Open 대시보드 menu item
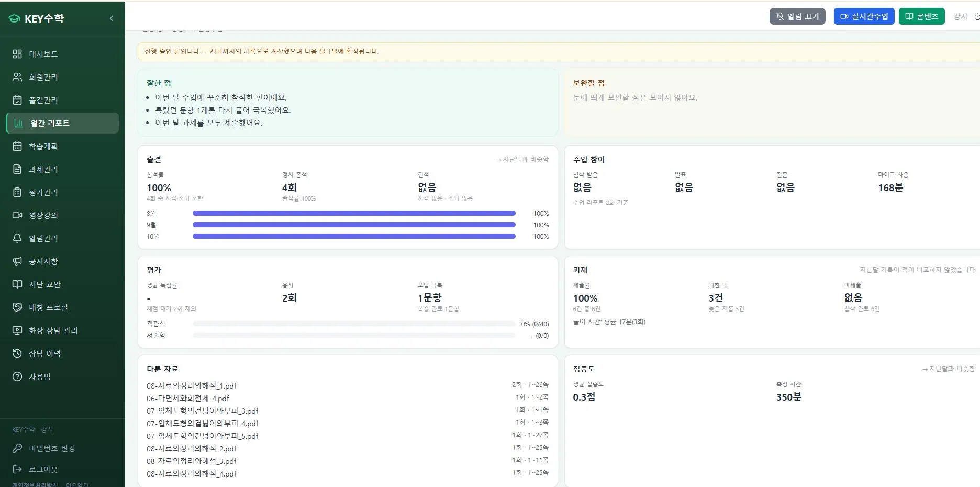Screen dimensions: 980x487 tap(62, 54)
